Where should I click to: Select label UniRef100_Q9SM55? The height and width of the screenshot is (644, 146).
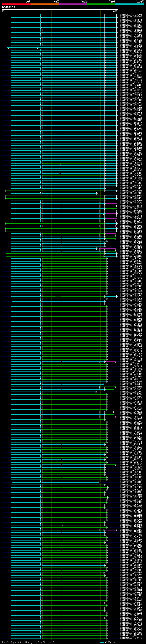(x=131, y=48)
